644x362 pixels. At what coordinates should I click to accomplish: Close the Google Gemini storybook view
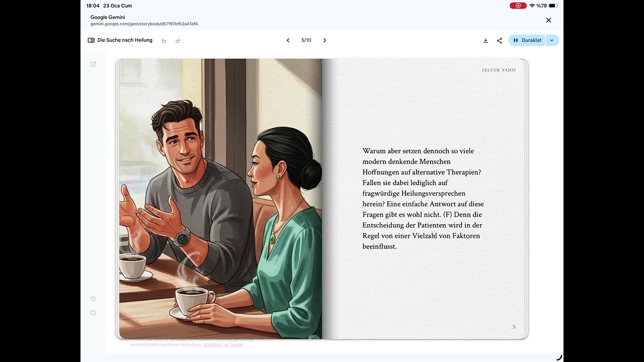[x=548, y=20]
